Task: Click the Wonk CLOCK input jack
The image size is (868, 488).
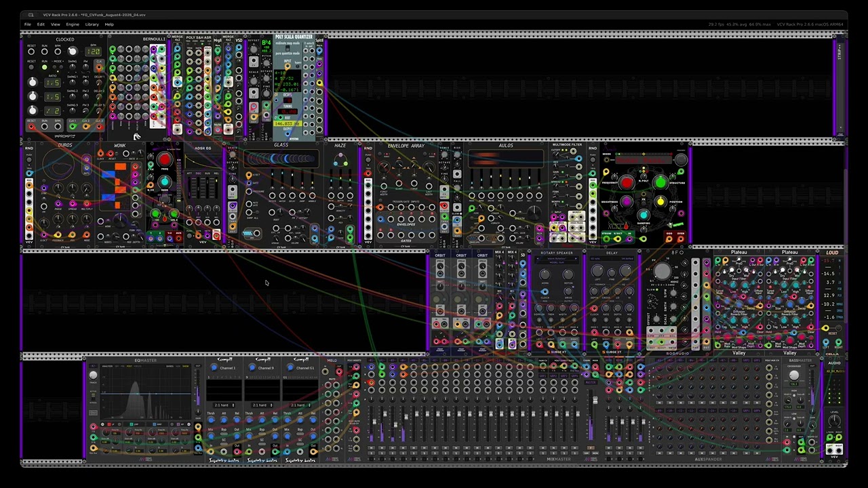Action: pos(100,155)
